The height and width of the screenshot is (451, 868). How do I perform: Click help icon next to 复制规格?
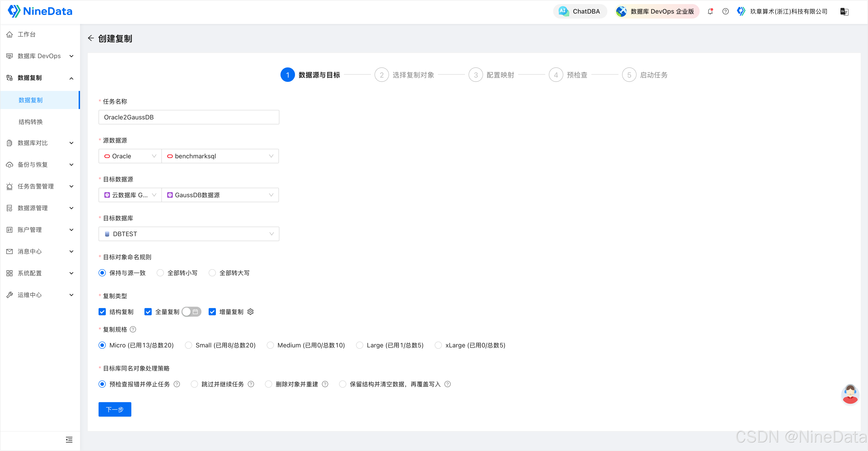point(133,329)
